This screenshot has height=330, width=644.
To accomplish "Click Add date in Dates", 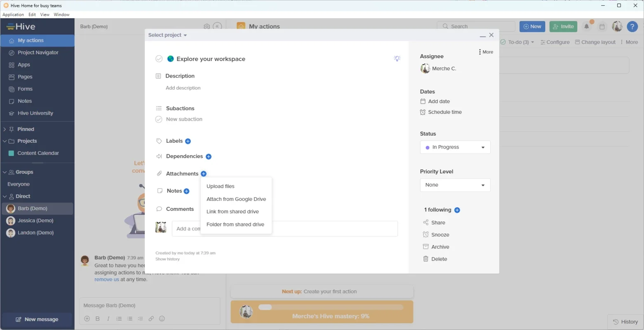I will [x=435, y=101].
